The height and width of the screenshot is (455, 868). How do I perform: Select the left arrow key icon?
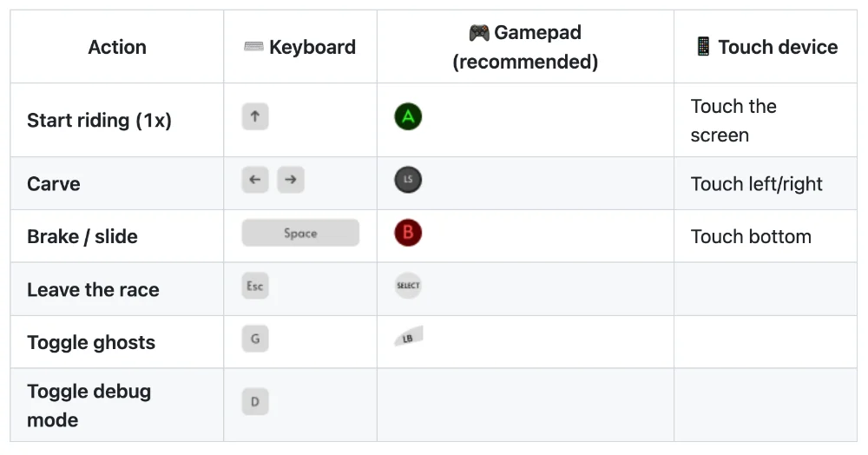click(x=255, y=180)
